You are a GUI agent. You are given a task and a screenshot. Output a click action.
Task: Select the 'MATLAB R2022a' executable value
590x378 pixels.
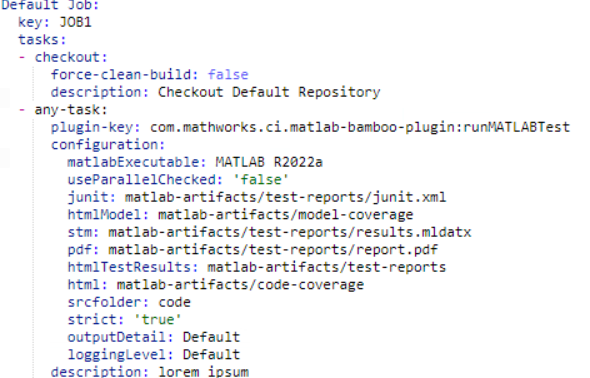pyautogui.click(x=269, y=162)
